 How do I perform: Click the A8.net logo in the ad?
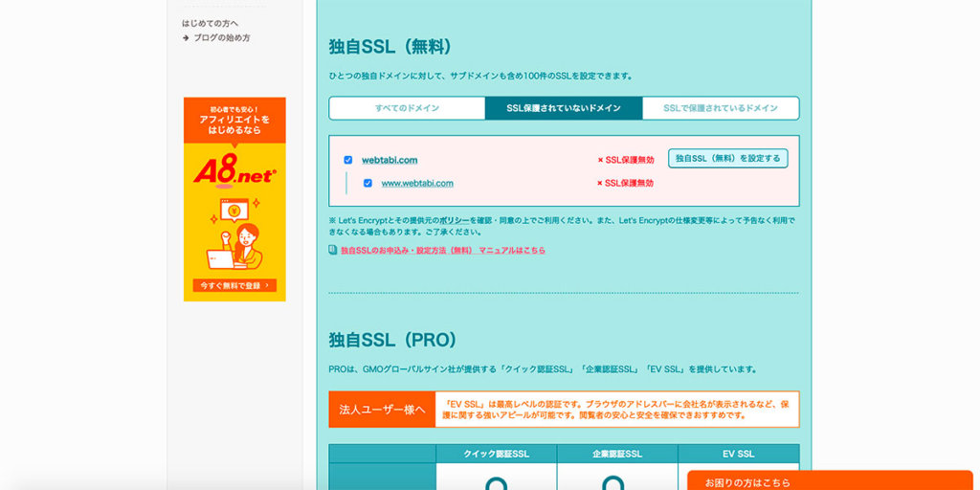pyautogui.click(x=234, y=172)
